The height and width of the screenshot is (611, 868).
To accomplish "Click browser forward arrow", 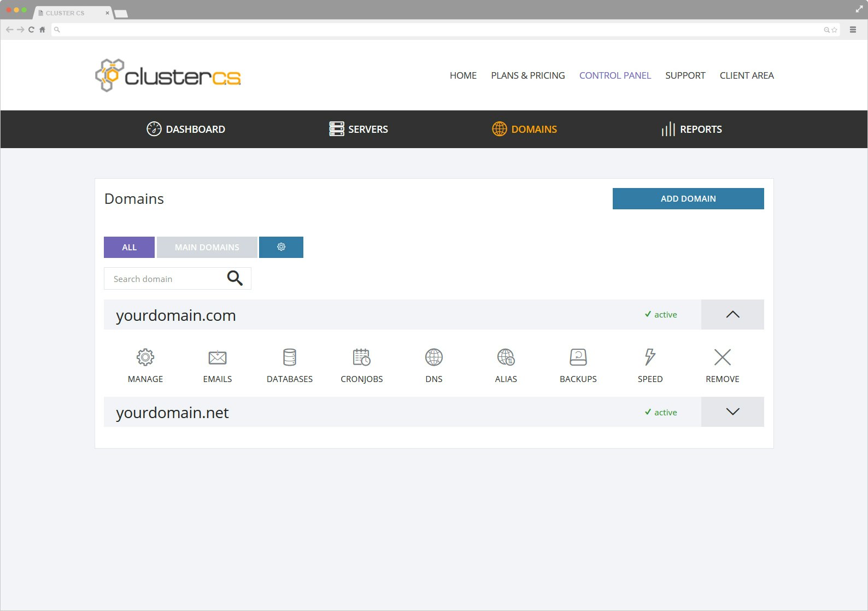I will tap(20, 30).
